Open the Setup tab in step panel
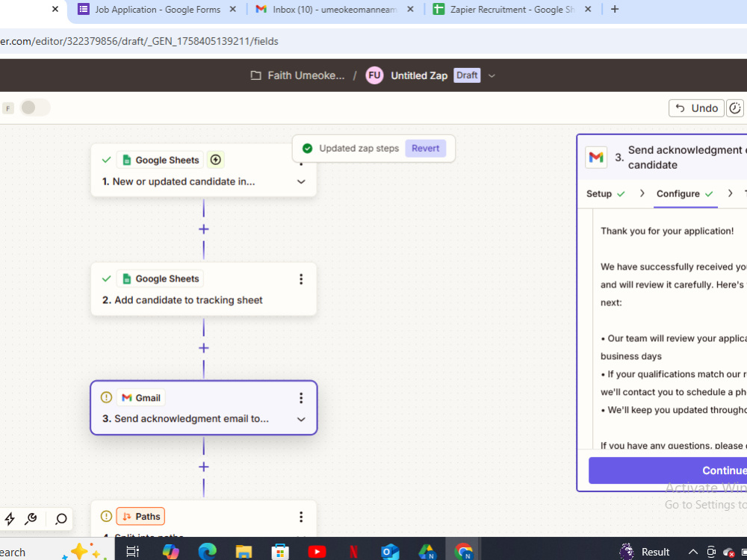 (606, 194)
